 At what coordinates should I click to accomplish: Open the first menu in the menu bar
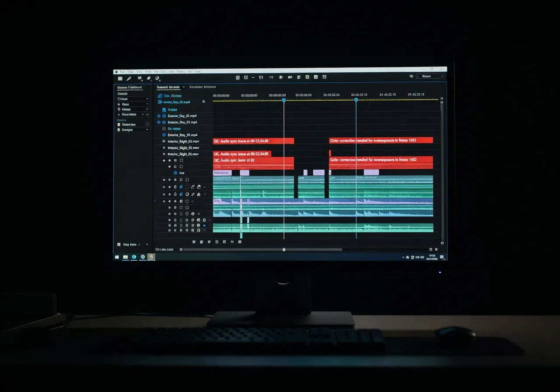[x=122, y=71]
